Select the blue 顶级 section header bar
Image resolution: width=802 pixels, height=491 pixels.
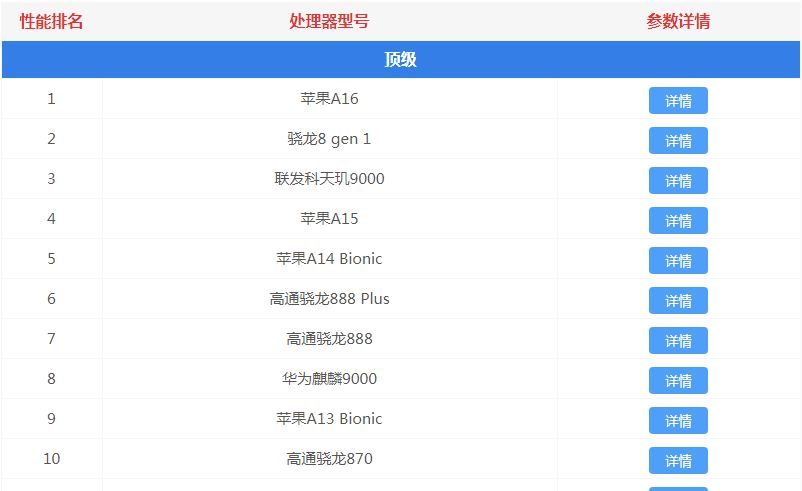[x=400, y=60]
